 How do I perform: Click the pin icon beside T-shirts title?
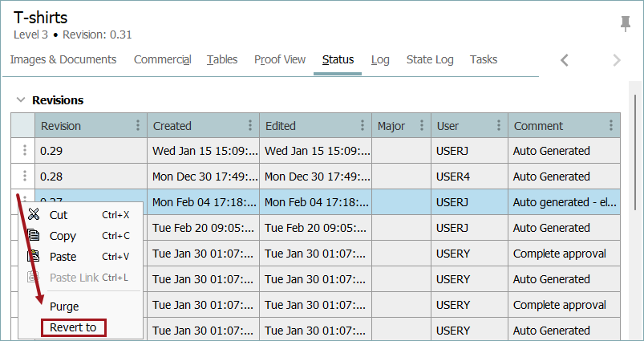tap(626, 24)
